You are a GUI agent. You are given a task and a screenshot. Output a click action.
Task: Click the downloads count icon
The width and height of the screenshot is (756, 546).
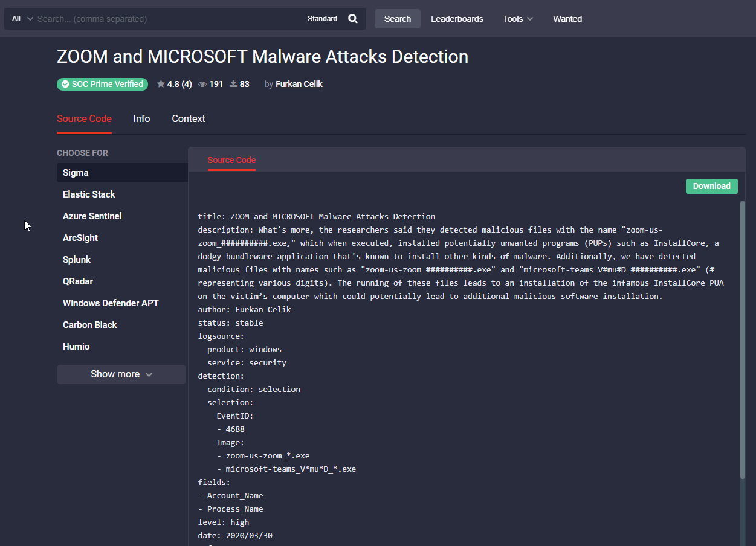233,84
